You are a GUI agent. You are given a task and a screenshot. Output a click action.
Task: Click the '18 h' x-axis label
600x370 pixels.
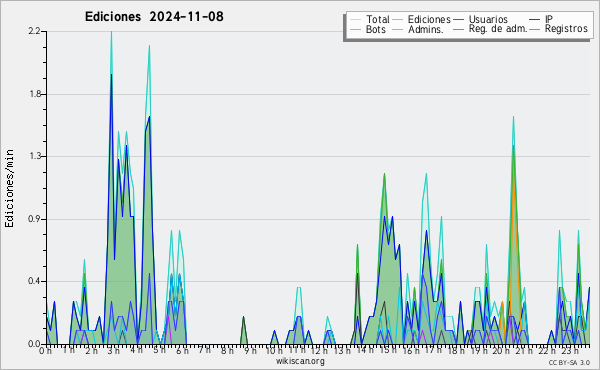(x=455, y=350)
